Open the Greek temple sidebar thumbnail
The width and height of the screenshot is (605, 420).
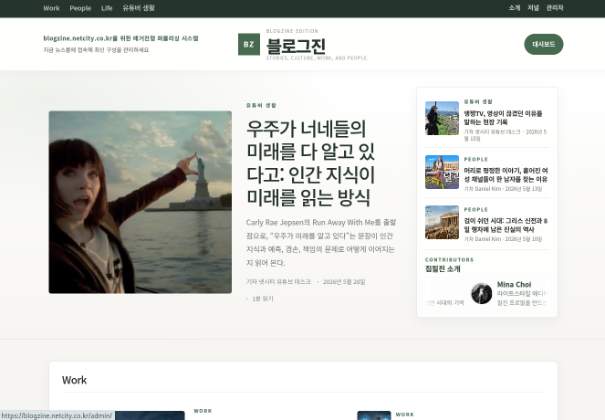[x=442, y=222]
